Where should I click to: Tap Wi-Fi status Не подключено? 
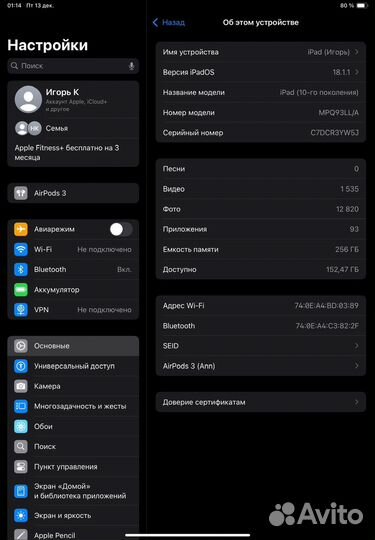click(104, 250)
